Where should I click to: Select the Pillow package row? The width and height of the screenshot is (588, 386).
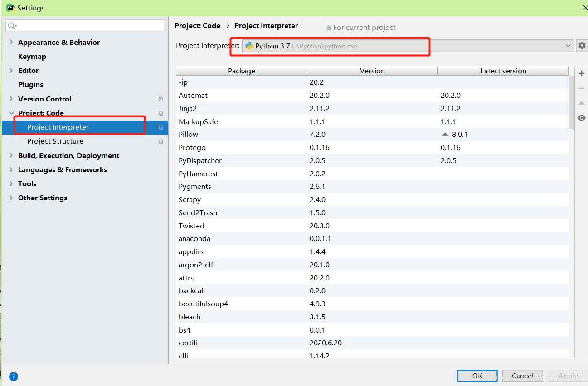pos(372,135)
